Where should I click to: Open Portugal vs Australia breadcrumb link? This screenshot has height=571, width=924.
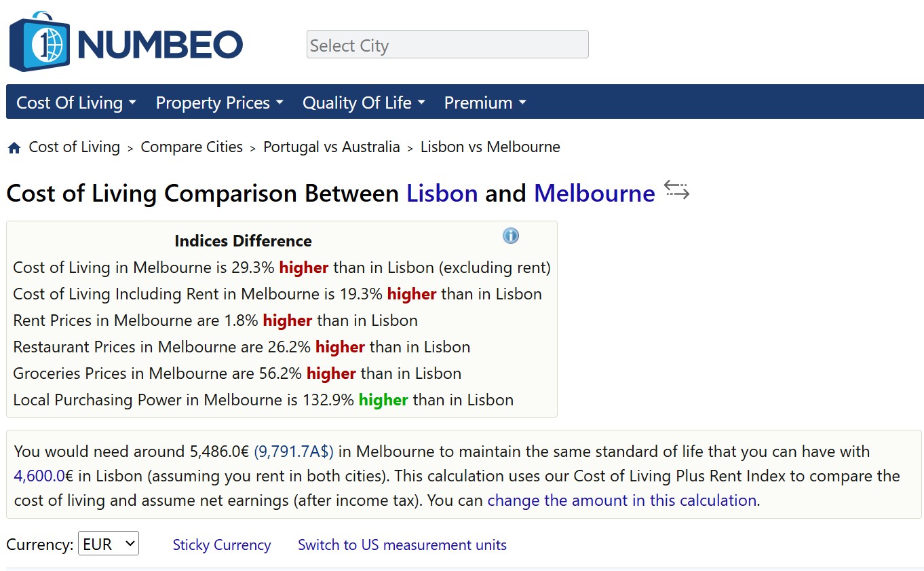pyautogui.click(x=331, y=147)
